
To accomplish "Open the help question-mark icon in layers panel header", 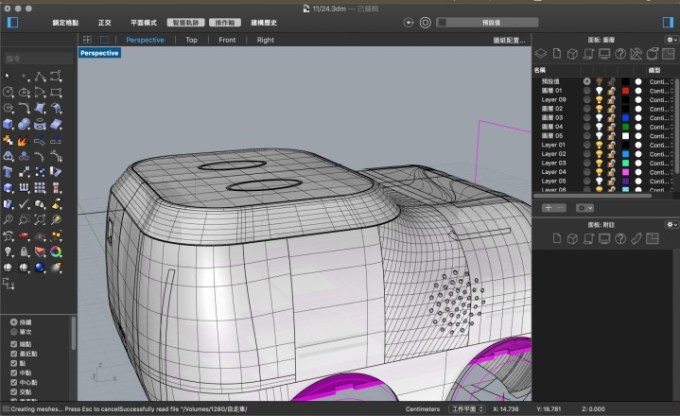I will pyautogui.click(x=620, y=54).
